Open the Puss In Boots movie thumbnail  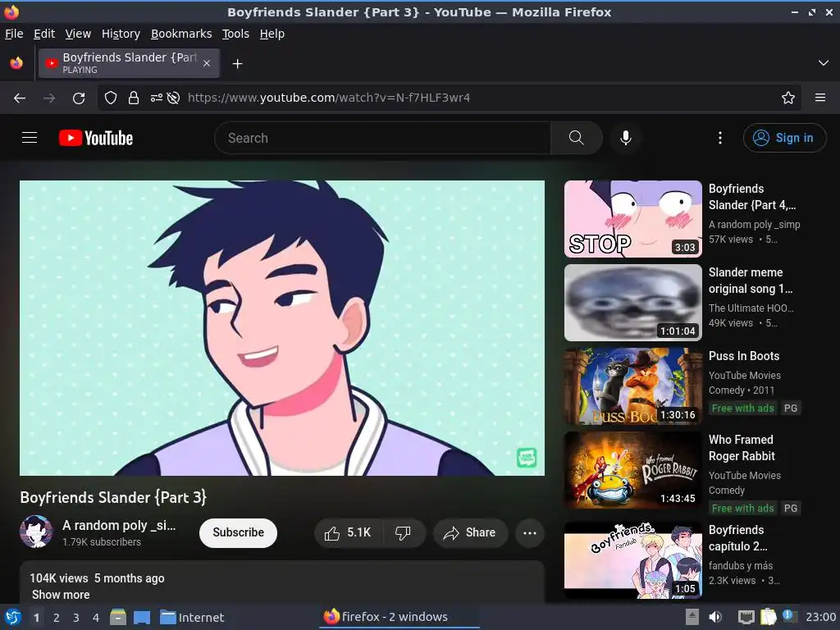click(632, 386)
